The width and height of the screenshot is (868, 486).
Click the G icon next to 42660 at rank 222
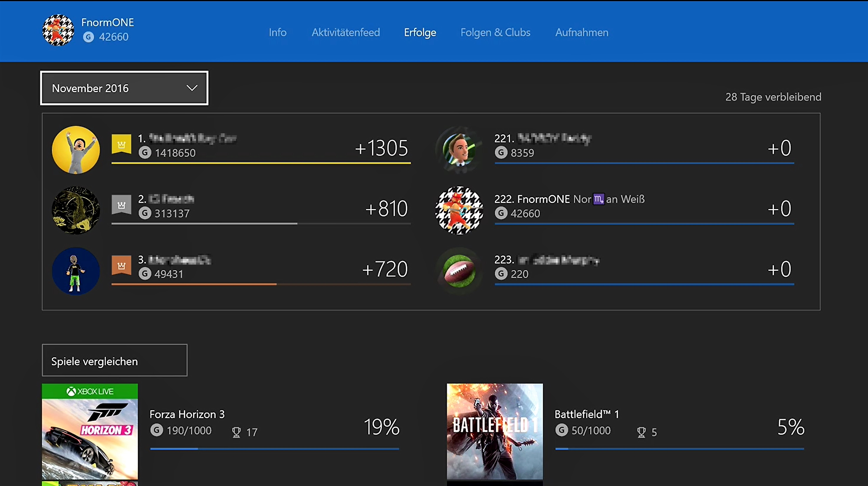coord(501,213)
